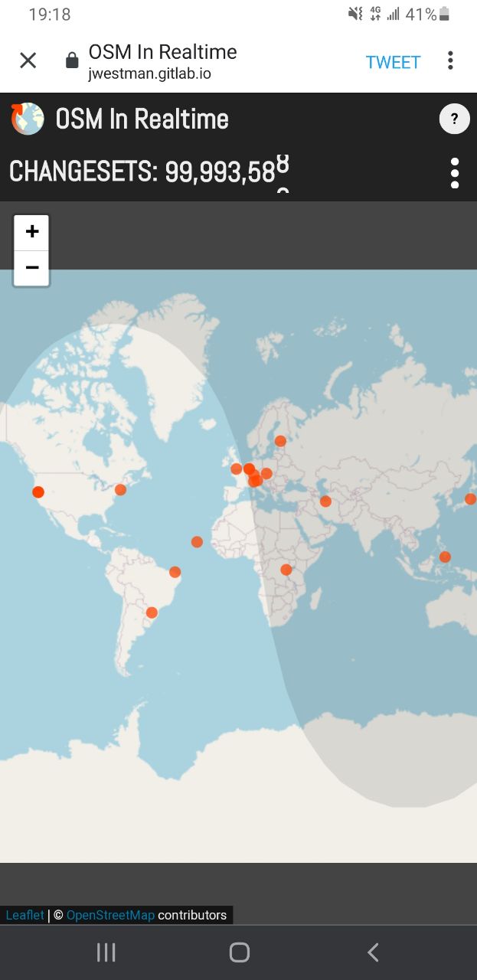This screenshot has height=980, width=477.
Task: Tap the OSM In Realtime globe logo
Action: [x=28, y=119]
